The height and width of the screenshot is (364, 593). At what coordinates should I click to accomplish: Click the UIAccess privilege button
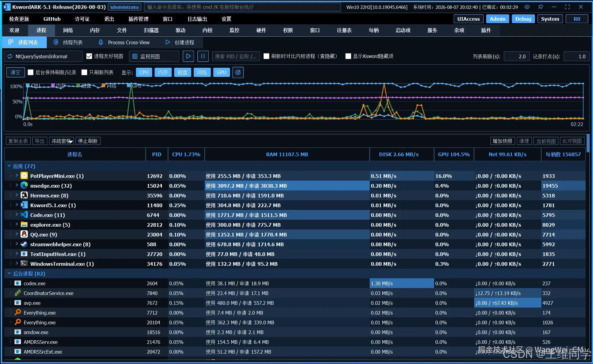tap(468, 19)
